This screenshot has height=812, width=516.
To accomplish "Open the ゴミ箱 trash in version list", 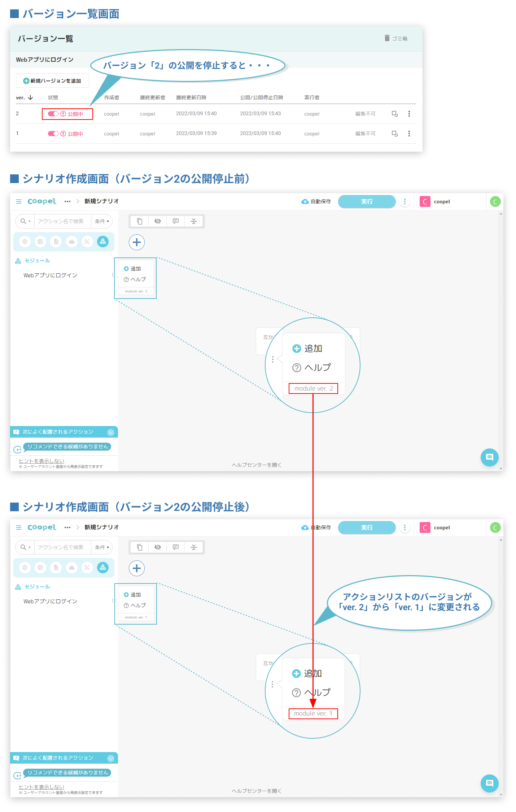I will (x=396, y=38).
